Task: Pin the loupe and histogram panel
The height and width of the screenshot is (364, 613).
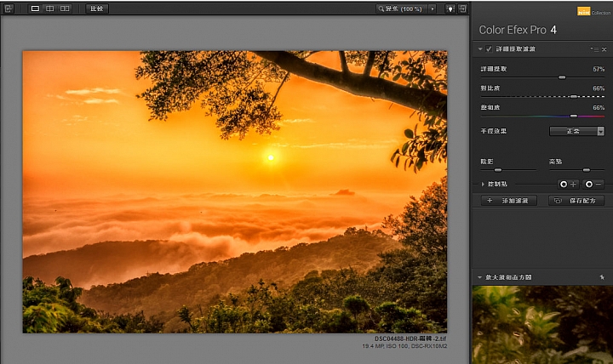Action: tap(601, 277)
